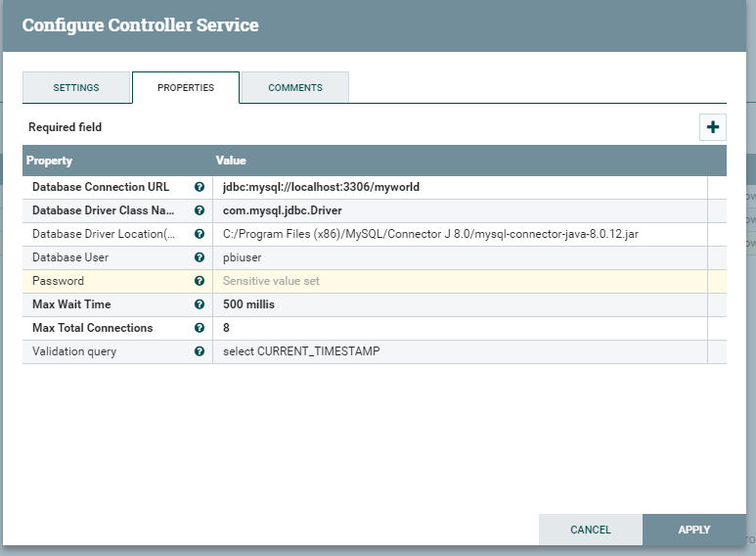The height and width of the screenshot is (556, 756).
Task: Click the add property plus icon
Action: (713, 127)
